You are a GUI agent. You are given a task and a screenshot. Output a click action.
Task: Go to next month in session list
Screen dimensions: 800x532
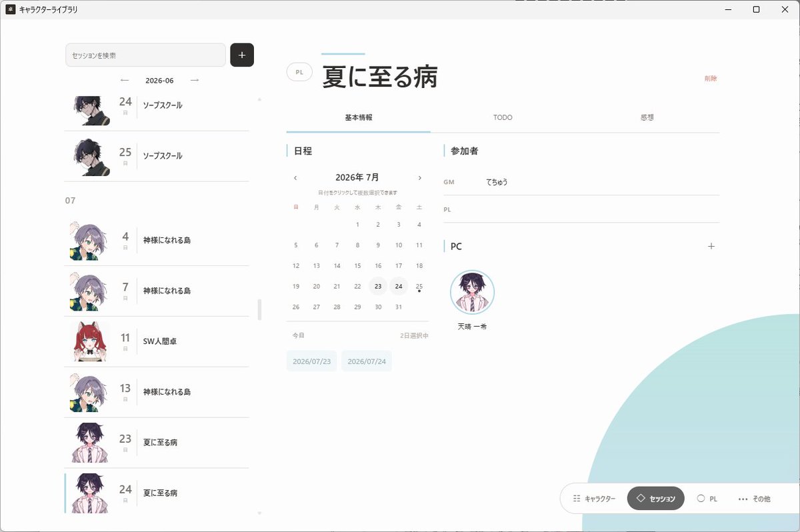coord(194,80)
